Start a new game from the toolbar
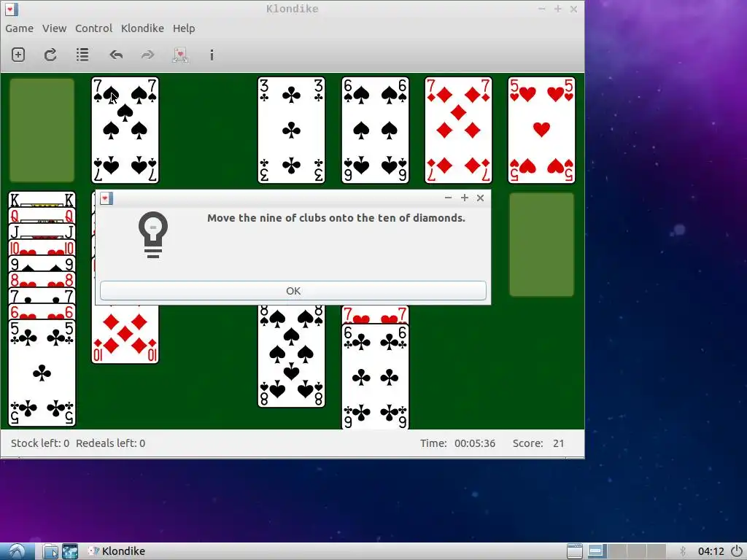The image size is (747, 560). (18, 55)
